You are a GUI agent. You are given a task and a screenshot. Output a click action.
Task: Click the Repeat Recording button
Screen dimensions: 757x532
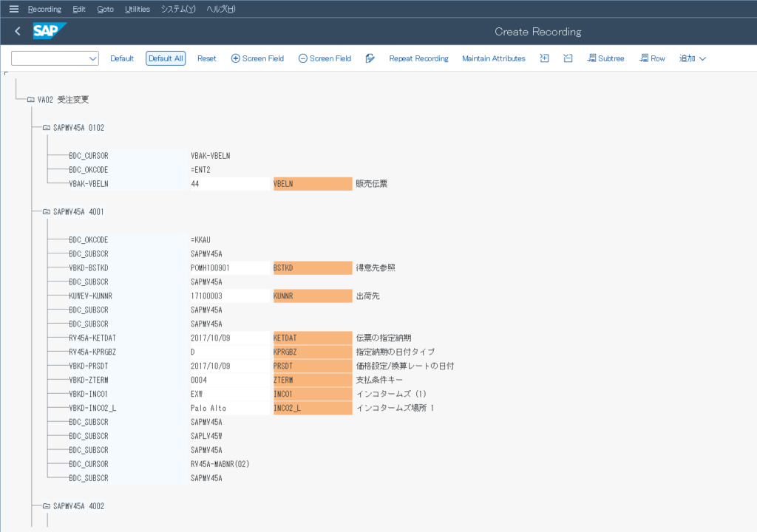418,58
